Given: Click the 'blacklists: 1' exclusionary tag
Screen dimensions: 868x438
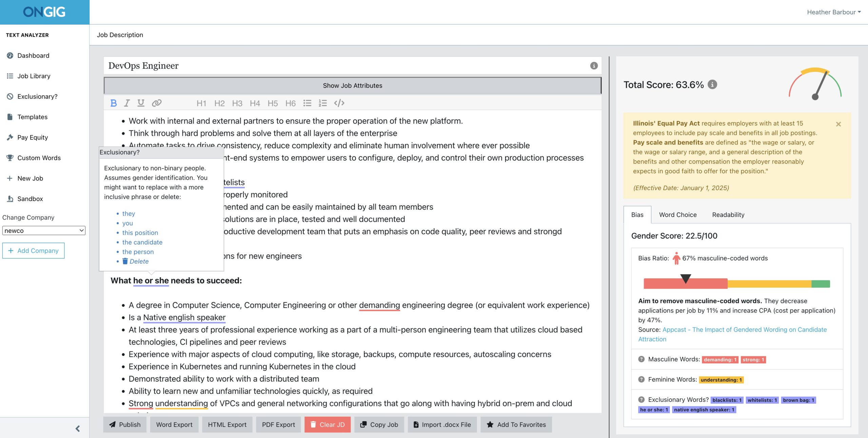Looking at the screenshot, I should pos(727,400).
